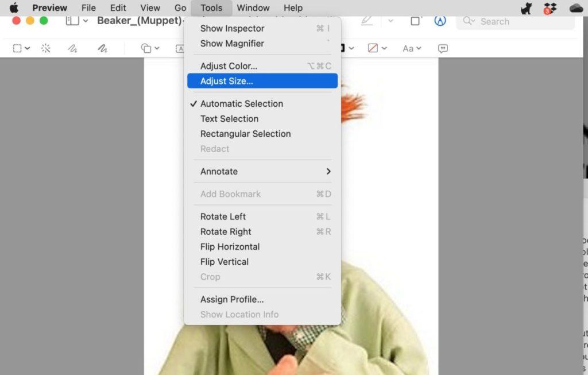
Task: Open the text style Aa dropdown
Action: tap(412, 49)
